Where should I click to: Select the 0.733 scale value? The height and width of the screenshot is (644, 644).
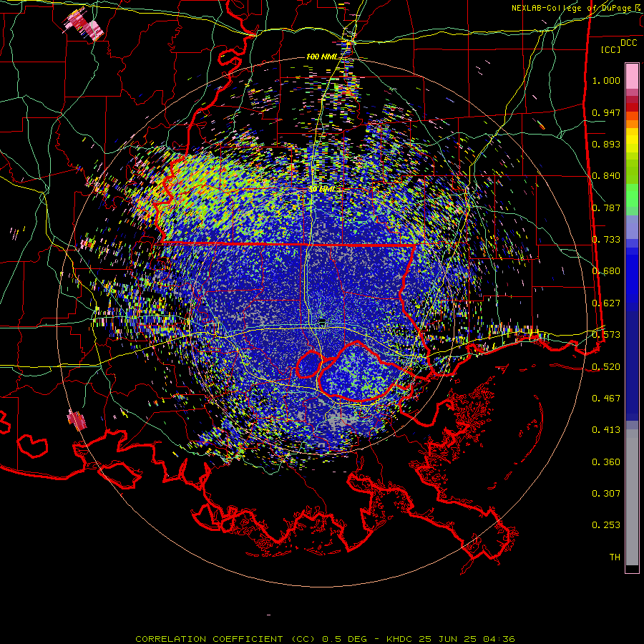(606, 240)
